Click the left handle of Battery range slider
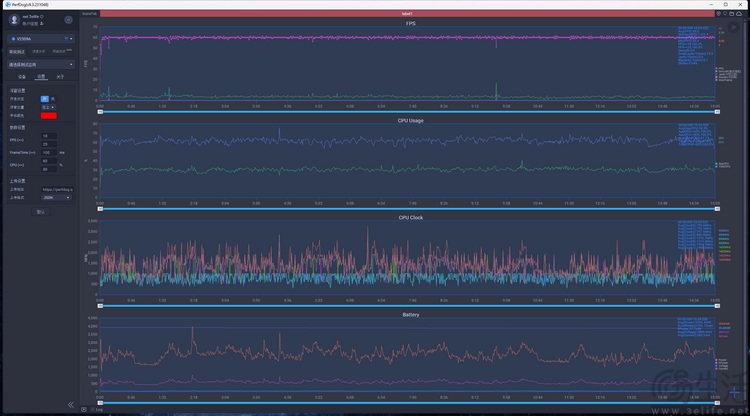Viewport: 750px width, 416px height. click(100, 403)
